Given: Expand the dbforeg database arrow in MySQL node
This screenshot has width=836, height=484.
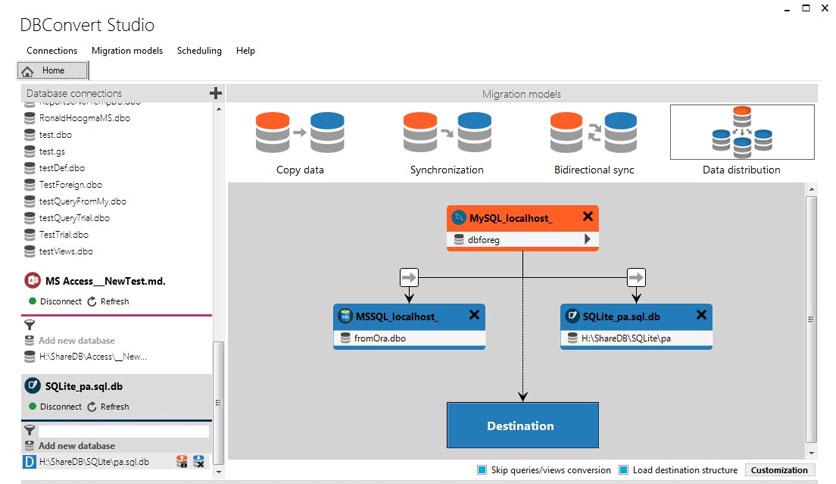Looking at the screenshot, I should pos(587,239).
